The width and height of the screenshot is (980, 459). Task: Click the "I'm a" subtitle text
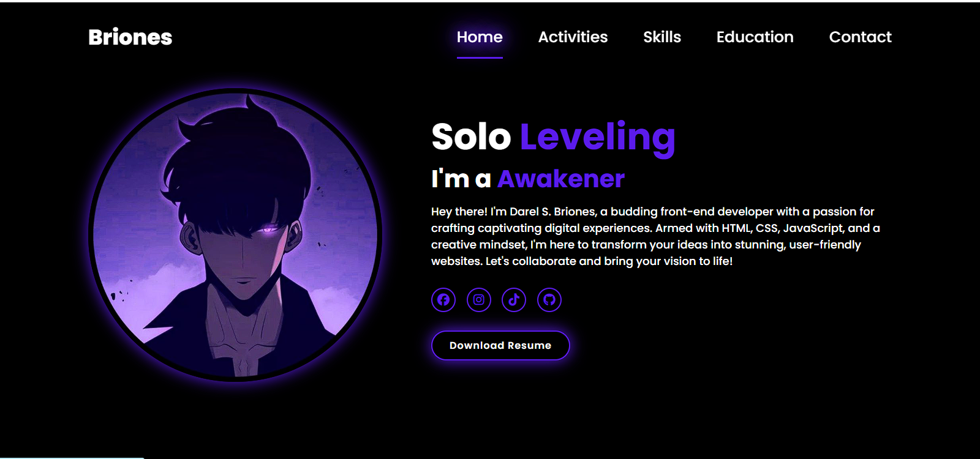[x=461, y=179]
